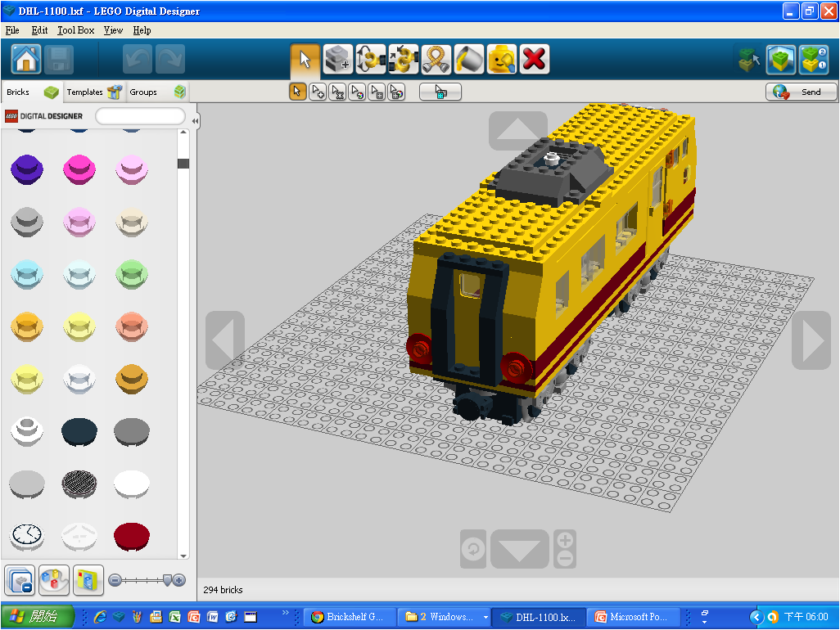
Task: Click the brick size slider handle
Action: point(168,579)
